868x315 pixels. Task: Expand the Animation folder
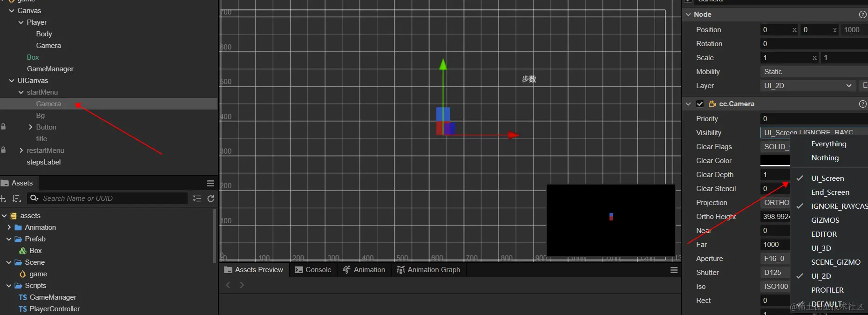(9, 227)
